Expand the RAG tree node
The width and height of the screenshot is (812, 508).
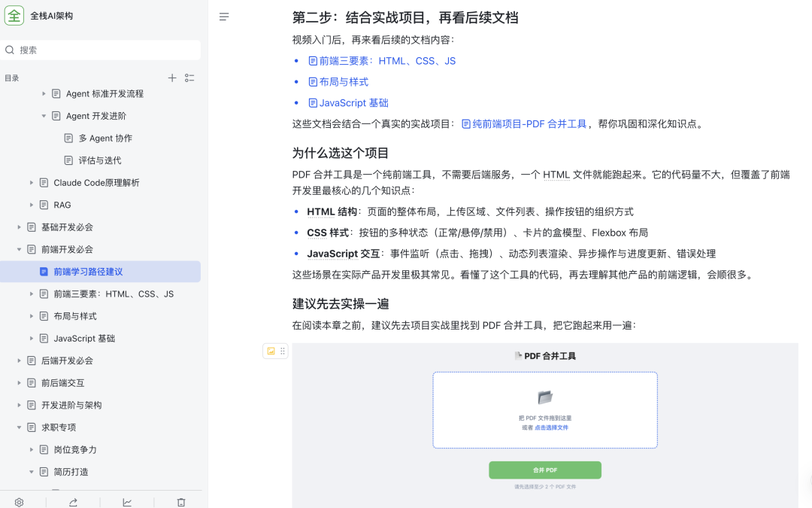[x=31, y=205]
